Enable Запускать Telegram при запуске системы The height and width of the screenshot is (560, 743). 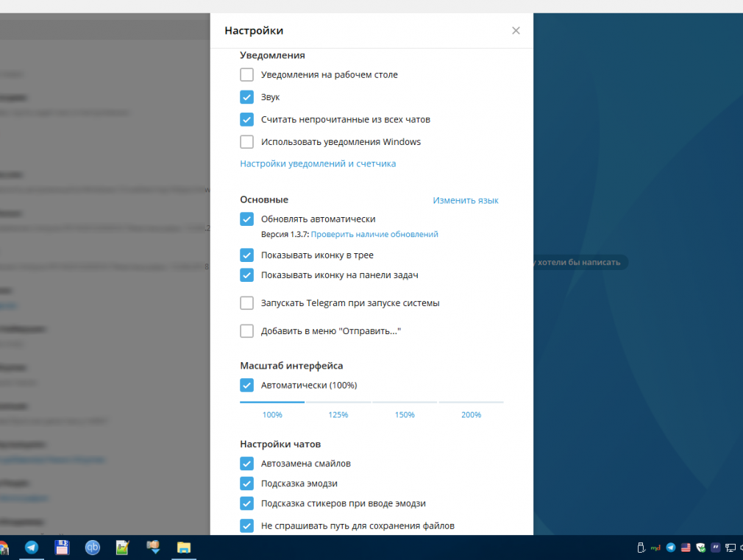tap(247, 302)
